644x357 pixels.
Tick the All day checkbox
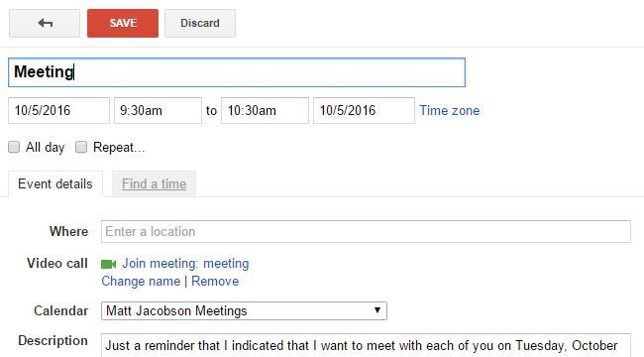pos(14,147)
